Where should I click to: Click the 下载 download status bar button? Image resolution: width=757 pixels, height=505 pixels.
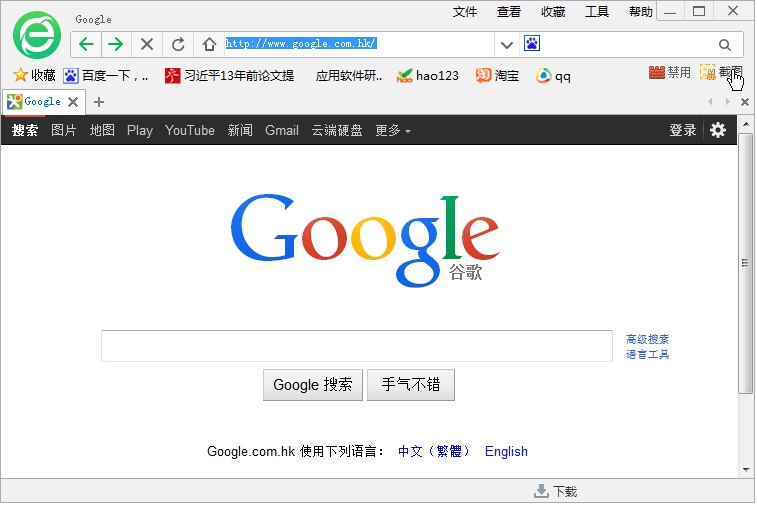[x=556, y=491]
